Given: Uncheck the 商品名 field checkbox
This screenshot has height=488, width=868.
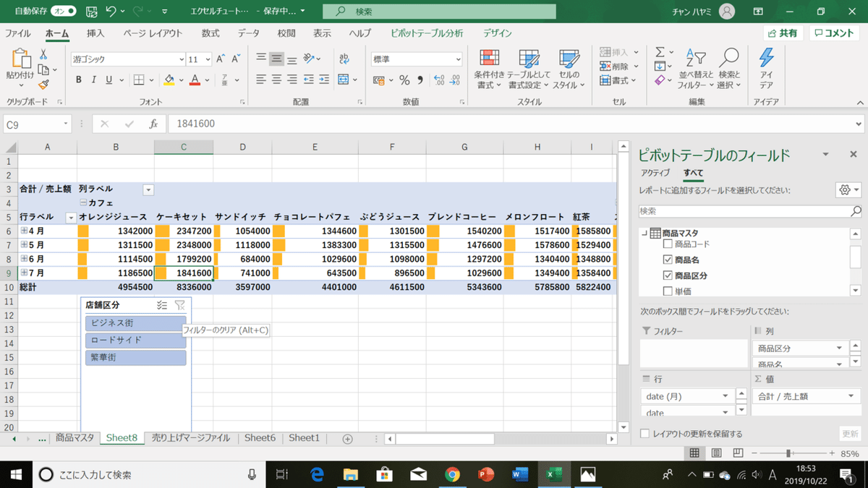Looking at the screenshot, I should pos(668,260).
